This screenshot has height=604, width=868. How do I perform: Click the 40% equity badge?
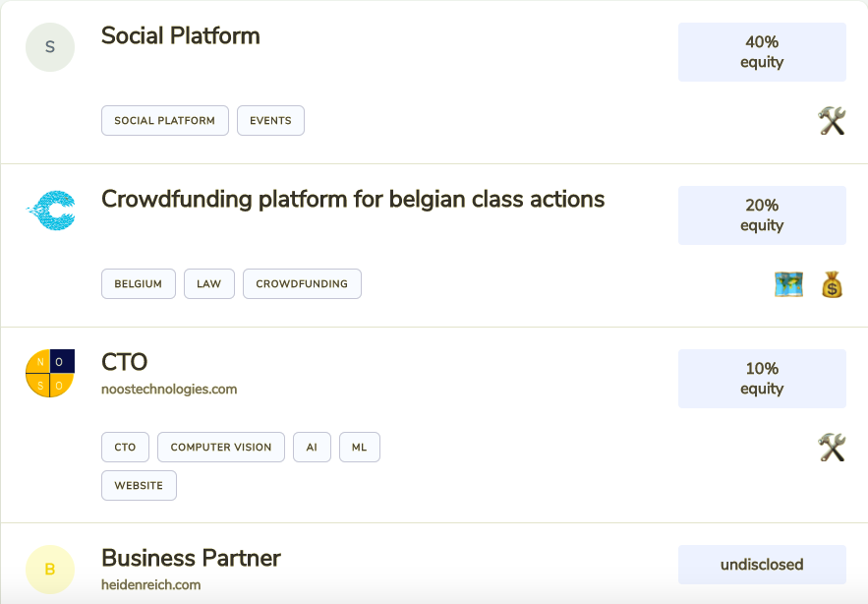click(x=762, y=52)
